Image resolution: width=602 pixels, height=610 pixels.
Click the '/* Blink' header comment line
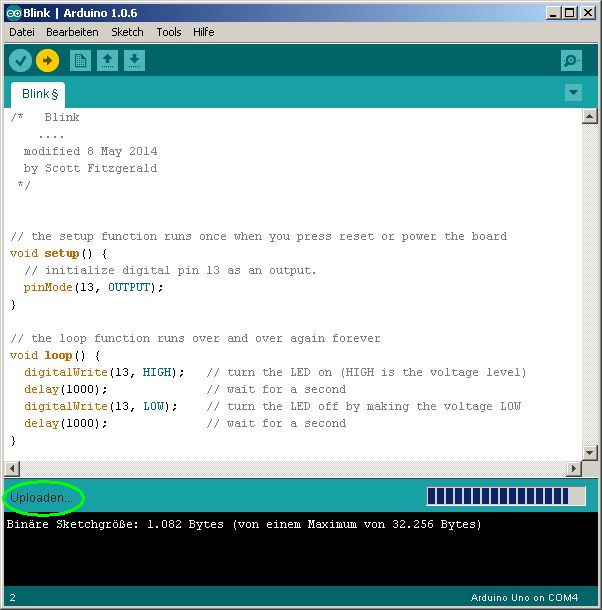[x=45, y=117]
